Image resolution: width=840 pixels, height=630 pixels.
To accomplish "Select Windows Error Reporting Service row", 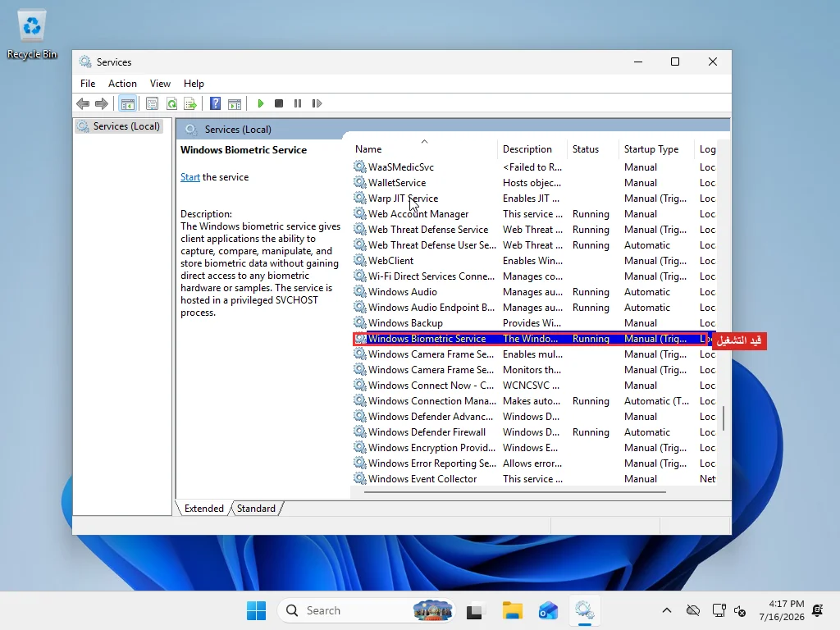I will pyautogui.click(x=534, y=463).
